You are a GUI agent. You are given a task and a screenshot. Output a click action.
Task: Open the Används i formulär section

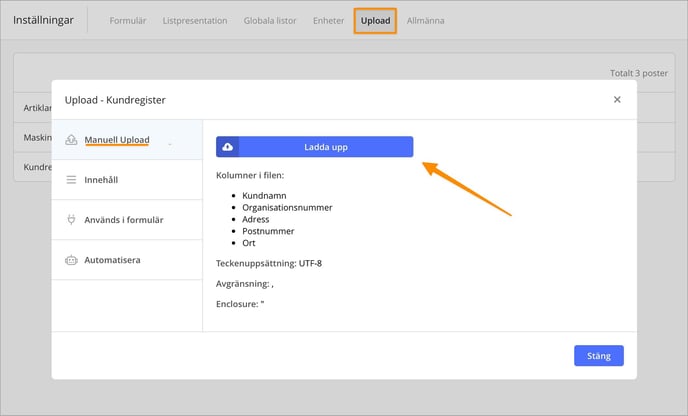tap(127, 220)
